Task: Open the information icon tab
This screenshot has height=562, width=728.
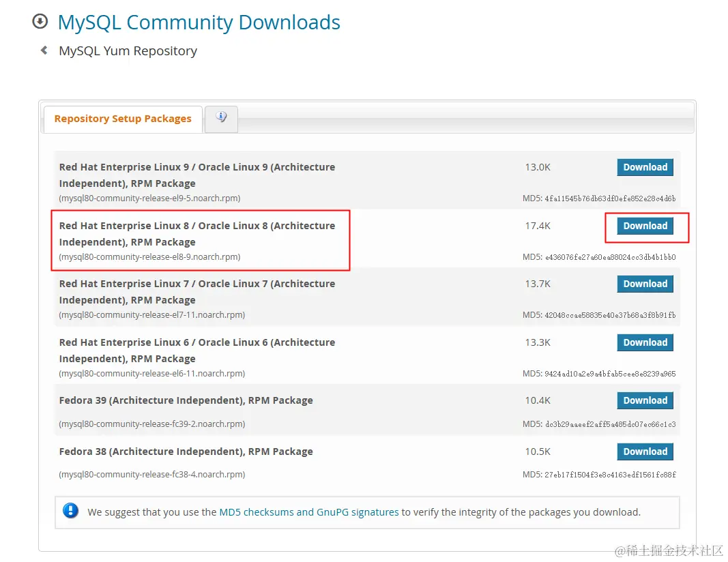Action: point(222,117)
